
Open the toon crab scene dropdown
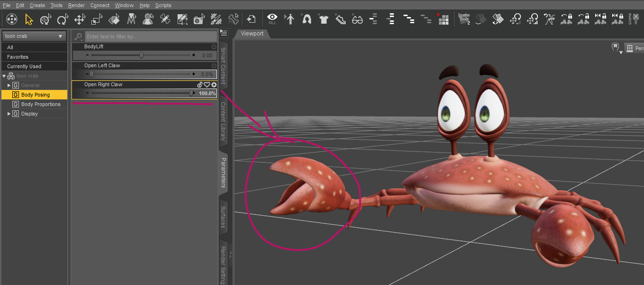pyautogui.click(x=34, y=36)
